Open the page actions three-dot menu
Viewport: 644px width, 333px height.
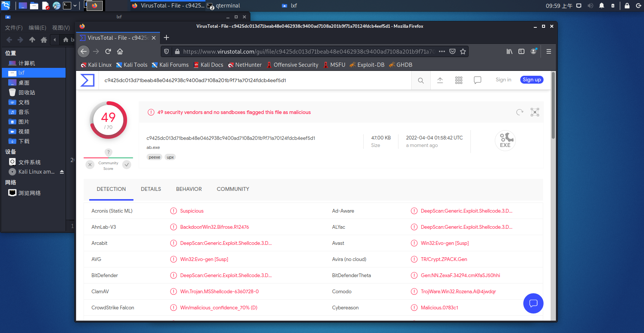(442, 51)
